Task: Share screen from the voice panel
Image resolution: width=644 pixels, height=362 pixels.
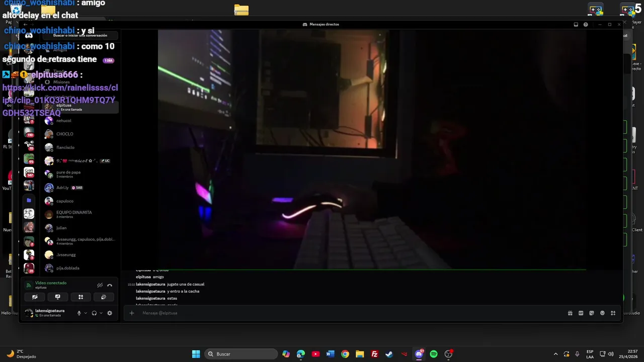Action: pos(57,297)
